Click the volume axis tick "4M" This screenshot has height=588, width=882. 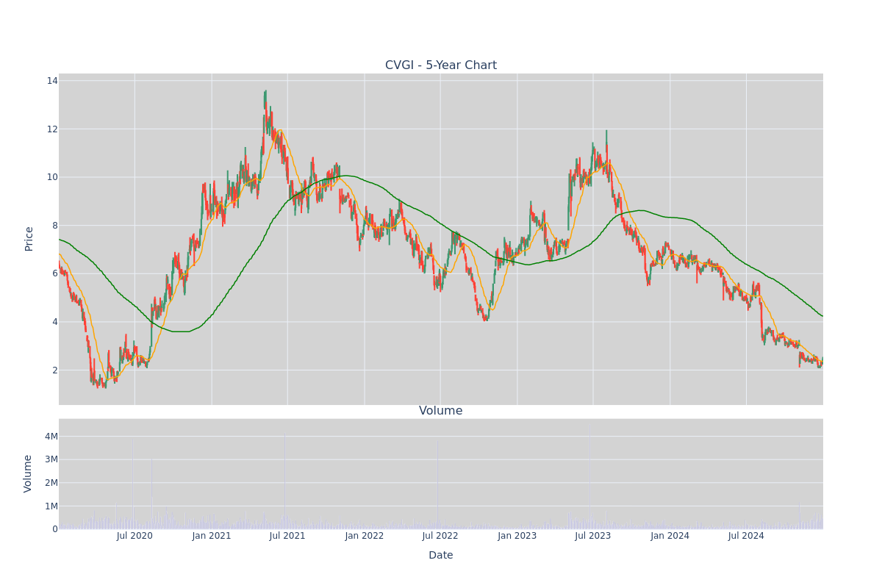(51, 437)
